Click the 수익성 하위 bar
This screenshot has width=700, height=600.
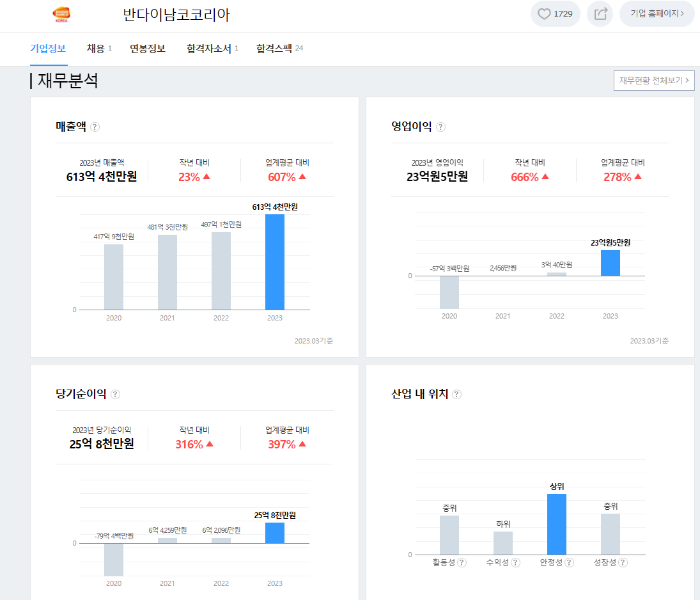pyautogui.click(x=503, y=543)
